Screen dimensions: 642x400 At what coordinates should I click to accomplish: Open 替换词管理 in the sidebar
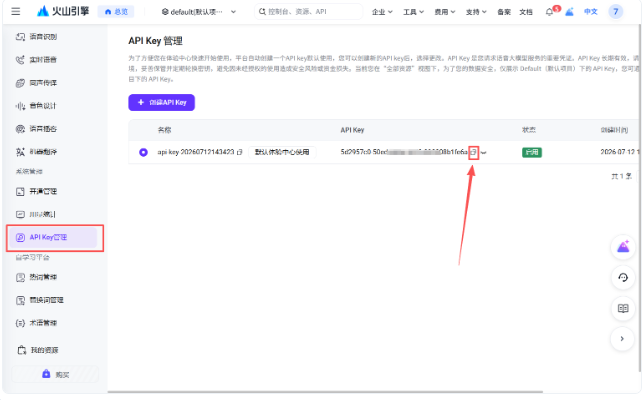(x=40, y=300)
